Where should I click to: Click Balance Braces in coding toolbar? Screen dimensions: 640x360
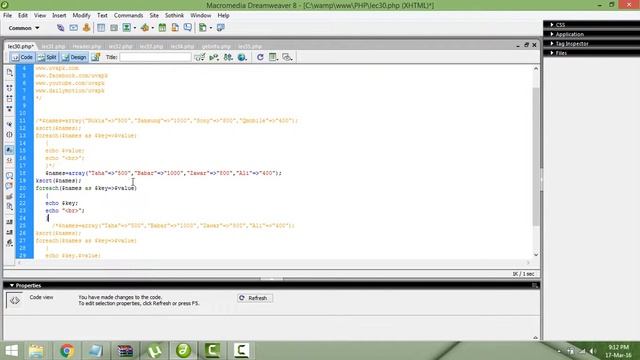(x=9, y=135)
